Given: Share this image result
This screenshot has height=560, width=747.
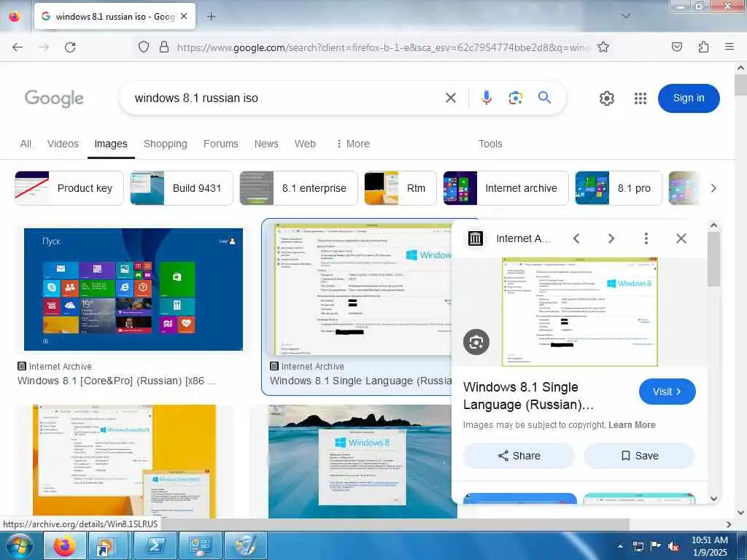Looking at the screenshot, I should 519,456.
